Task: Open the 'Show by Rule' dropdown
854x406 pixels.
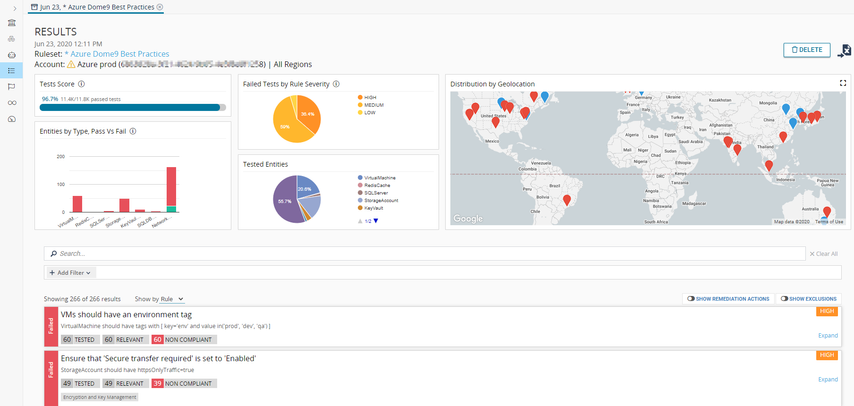Action: pos(172,299)
